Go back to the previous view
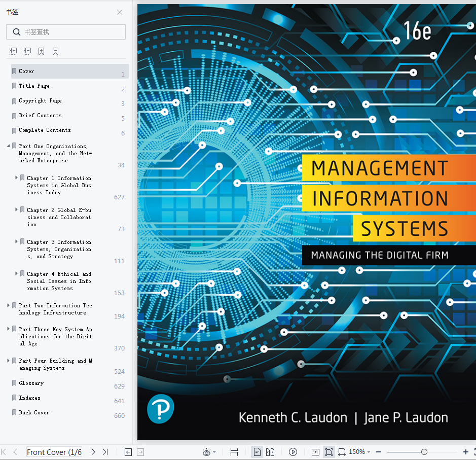The image size is (476, 460). (128, 452)
